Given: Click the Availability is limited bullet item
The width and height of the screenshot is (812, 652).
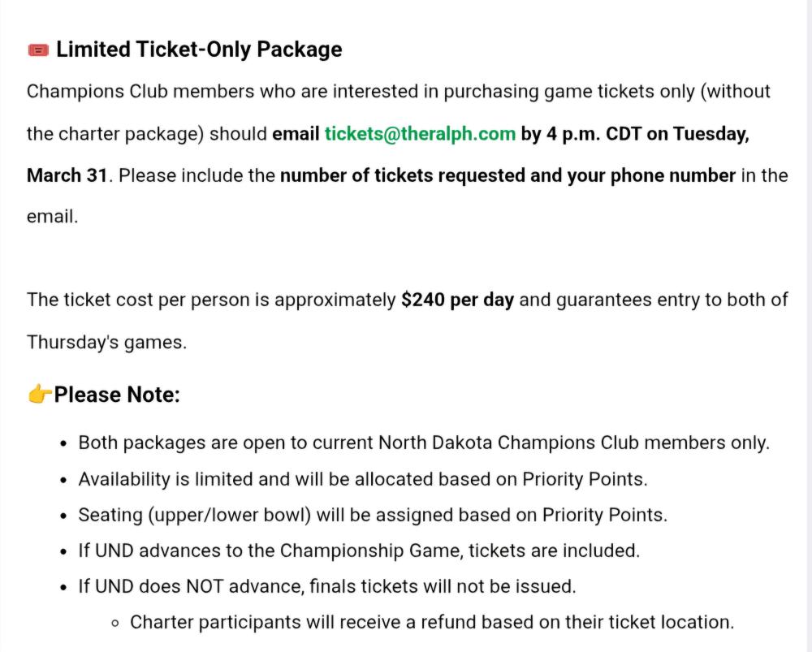Looking at the screenshot, I should pyautogui.click(x=362, y=479).
